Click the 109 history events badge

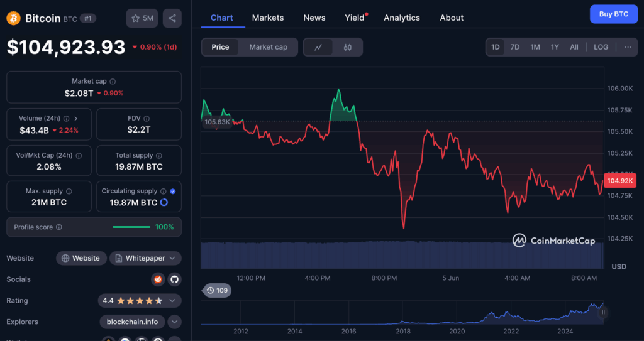[x=216, y=290]
